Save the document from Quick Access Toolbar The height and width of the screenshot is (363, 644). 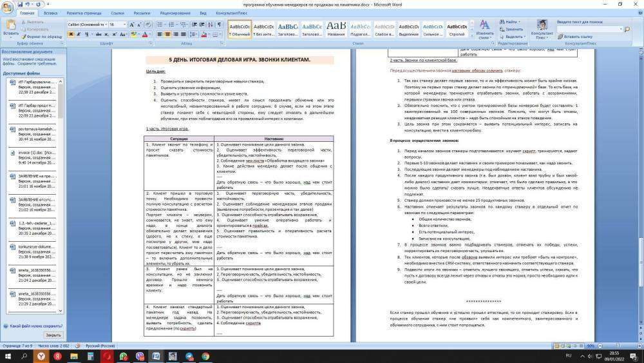pyautogui.click(x=20, y=5)
